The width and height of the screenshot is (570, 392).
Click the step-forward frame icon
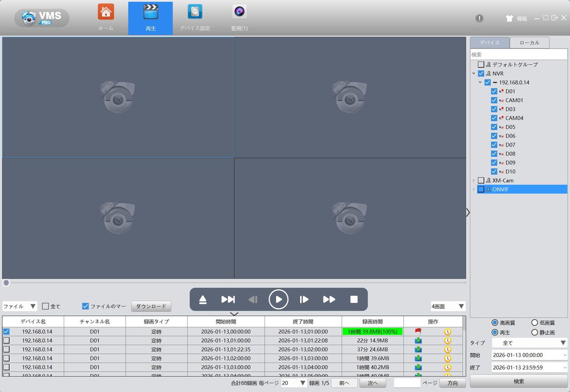tap(304, 299)
